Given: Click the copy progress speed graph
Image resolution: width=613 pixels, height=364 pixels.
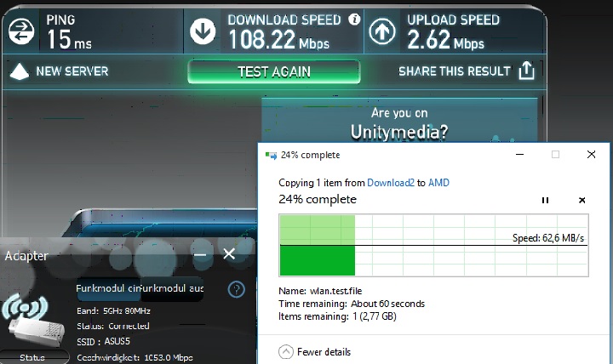Looking at the screenshot, I should (433, 245).
